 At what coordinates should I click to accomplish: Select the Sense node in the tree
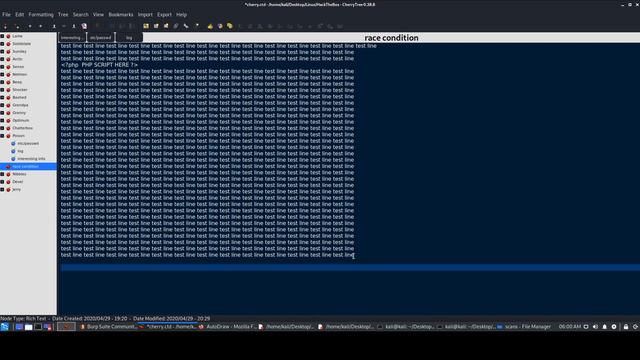coord(18,67)
